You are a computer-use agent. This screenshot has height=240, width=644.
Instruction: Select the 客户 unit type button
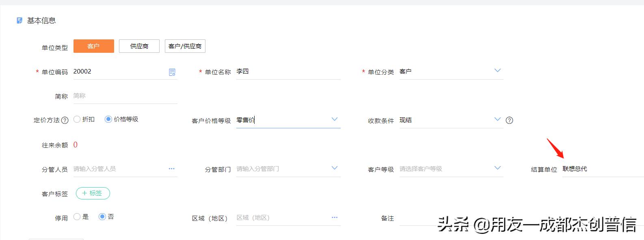tap(94, 46)
